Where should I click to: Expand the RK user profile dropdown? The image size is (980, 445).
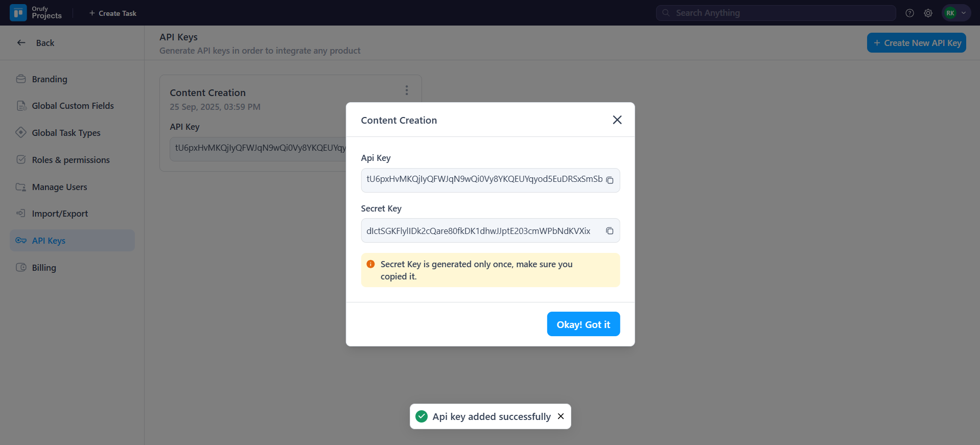pos(955,13)
